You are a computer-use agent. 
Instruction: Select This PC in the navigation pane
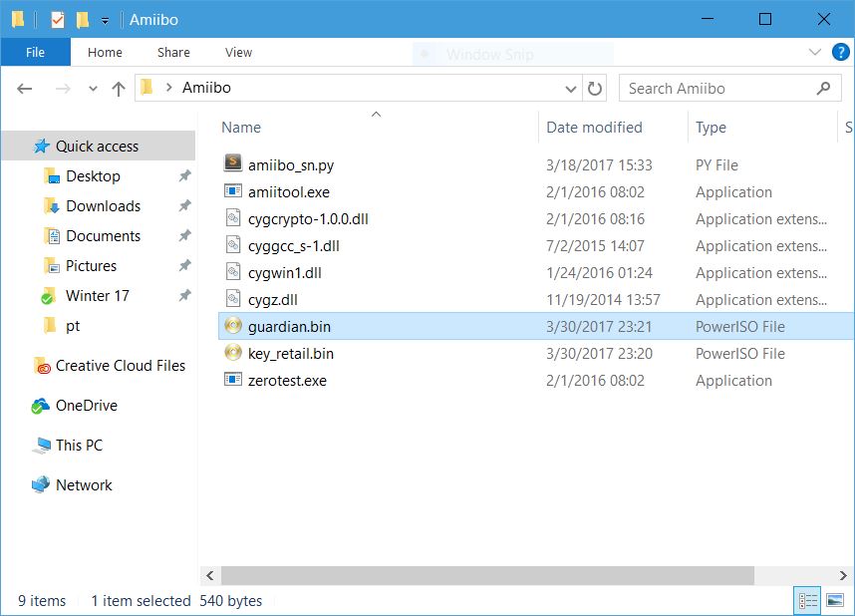click(79, 446)
